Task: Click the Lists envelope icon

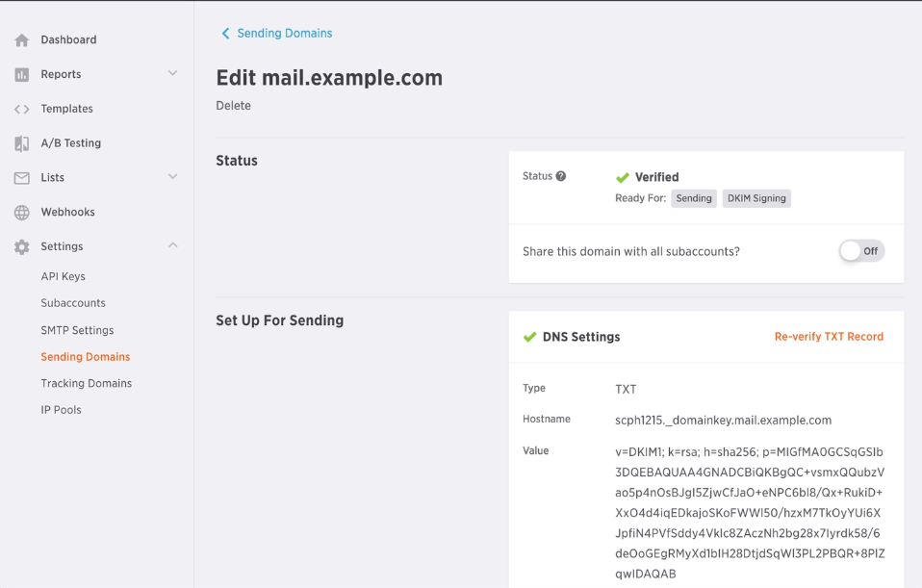Action: click(22, 178)
